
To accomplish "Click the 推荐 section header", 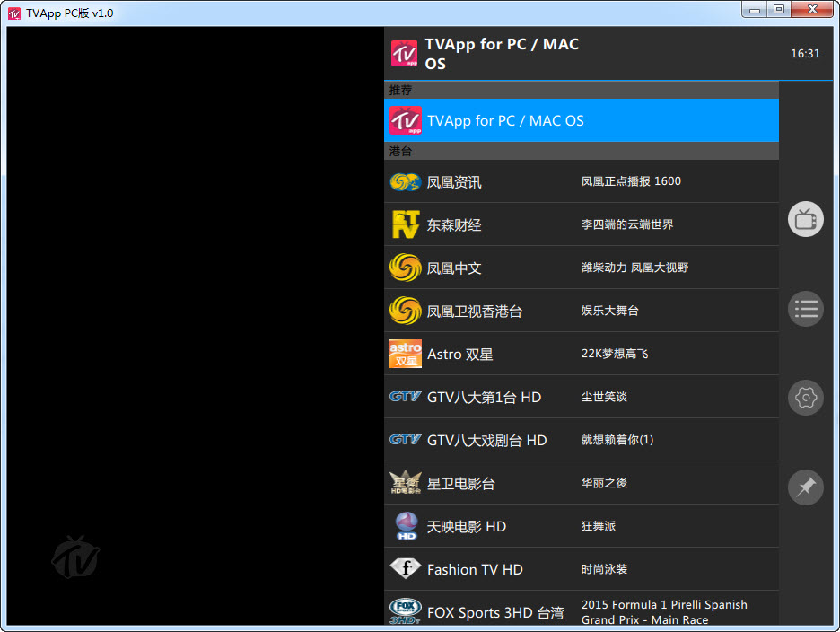I will 581,91.
